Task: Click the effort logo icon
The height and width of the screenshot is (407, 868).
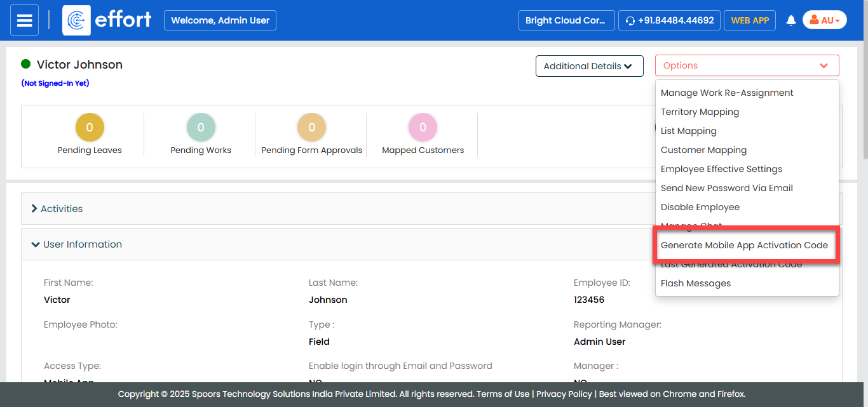Action: click(76, 20)
